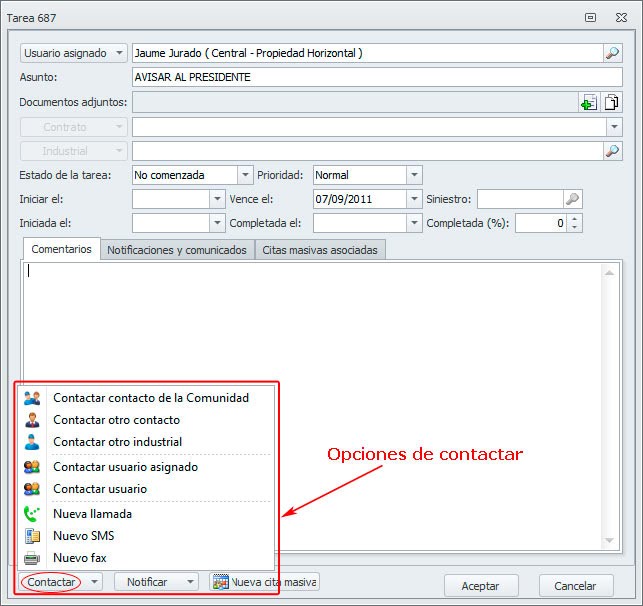This screenshot has height=606, width=643.
Task: Decrease the Completada (%) value with down arrow
Action: (575, 228)
